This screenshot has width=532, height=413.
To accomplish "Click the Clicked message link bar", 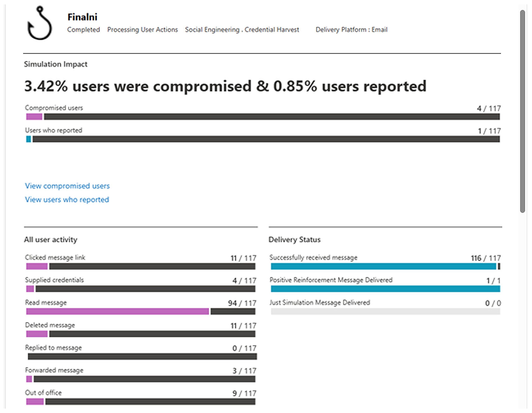I will pos(140,266).
